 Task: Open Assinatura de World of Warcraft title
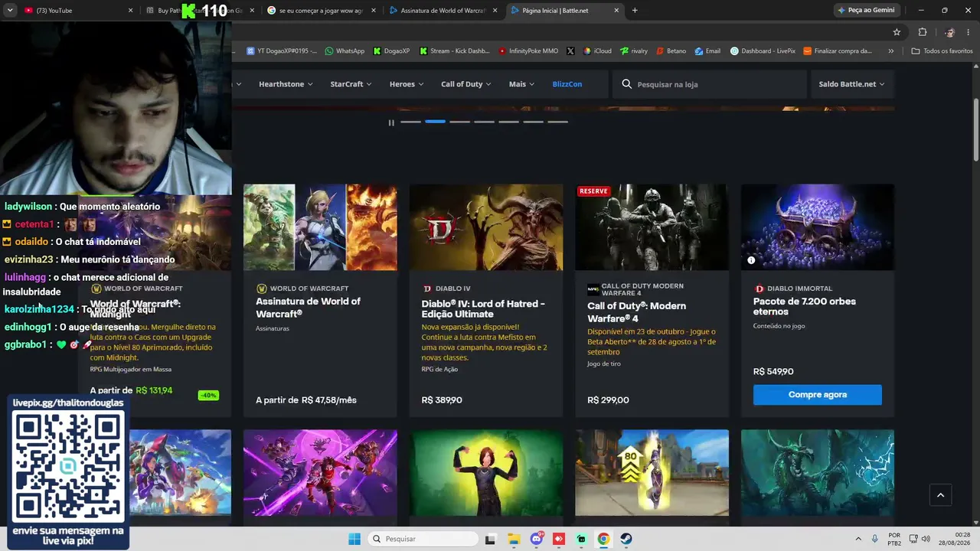coord(308,308)
